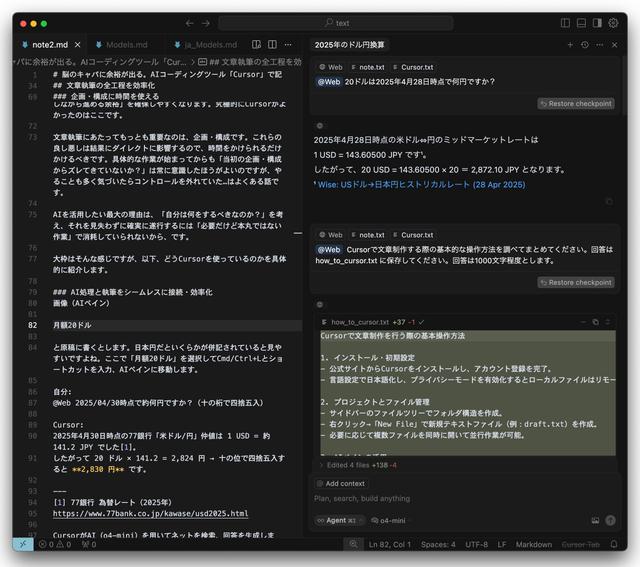The height and width of the screenshot is (567, 640).
Task: Close the note2.md tab
Action: pos(78,45)
